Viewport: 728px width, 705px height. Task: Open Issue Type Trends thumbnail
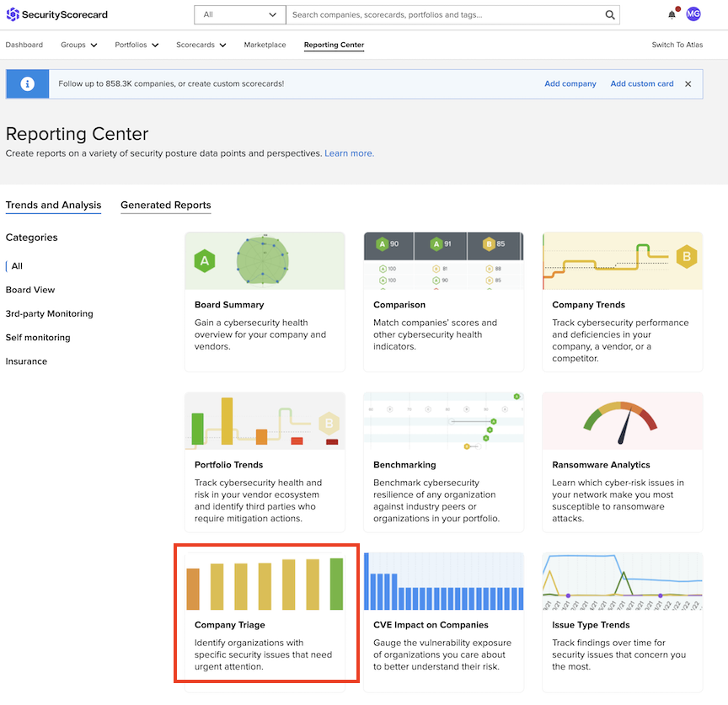pos(622,581)
